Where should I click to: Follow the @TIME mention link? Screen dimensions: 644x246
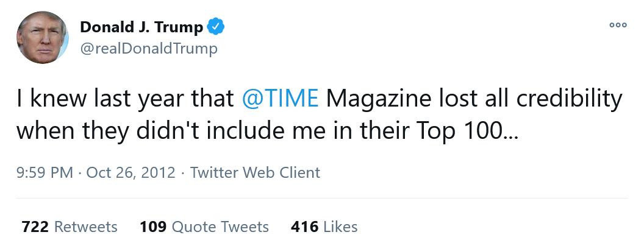(x=280, y=99)
